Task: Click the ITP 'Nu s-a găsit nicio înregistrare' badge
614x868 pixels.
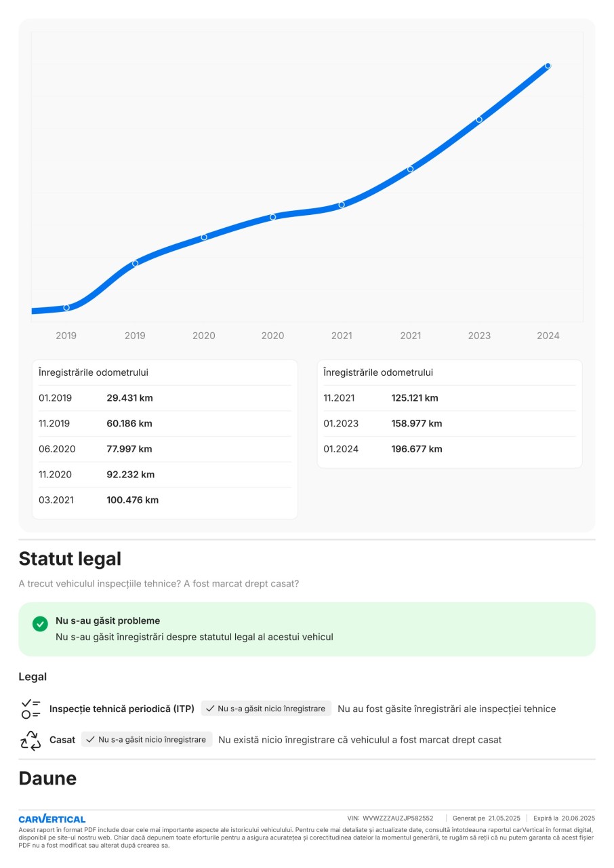Action: tap(266, 709)
